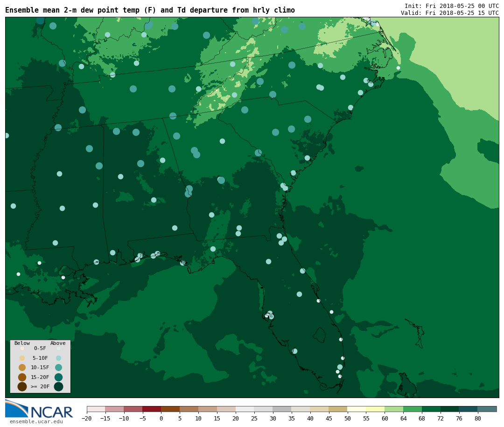The width and height of the screenshot is (504, 427).
Task: Click the '72' colorbar tick label
Action: [441, 418]
